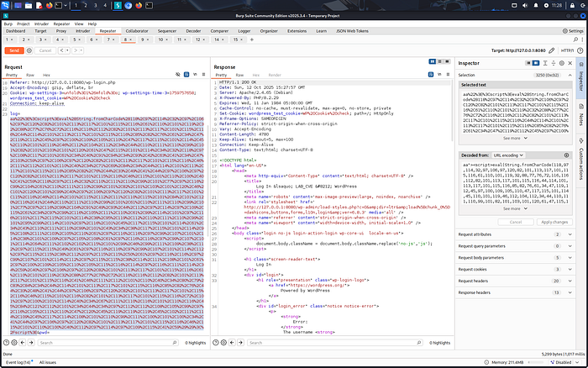Click Cancel in the Repeater toolbar

44,50
